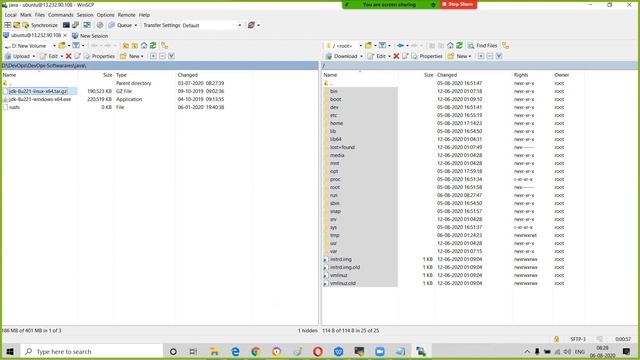Click the remote red Delete icon
The image size is (640, 360).
[396, 56]
